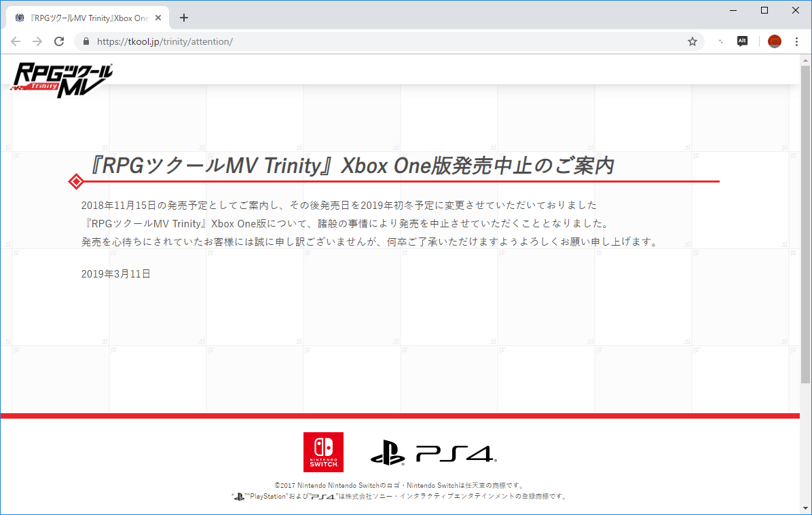Click the address bar URL tkool.jp/trinity/attention/
The height and width of the screenshot is (515, 812).
click(x=165, y=41)
